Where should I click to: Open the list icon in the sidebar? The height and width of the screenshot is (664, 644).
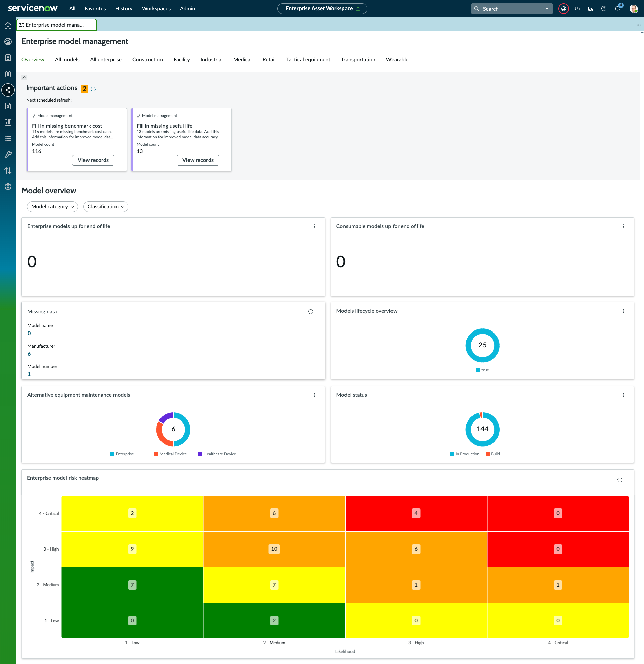[8, 138]
